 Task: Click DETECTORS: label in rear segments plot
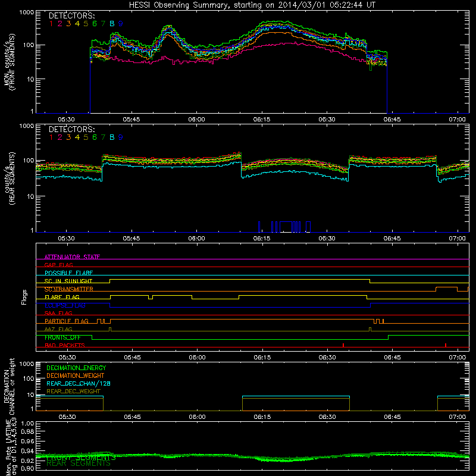(x=71, y=129)
